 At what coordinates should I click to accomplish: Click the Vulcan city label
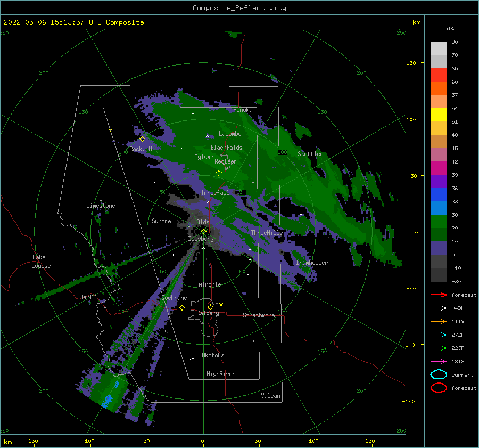click(x=271, y=396)
